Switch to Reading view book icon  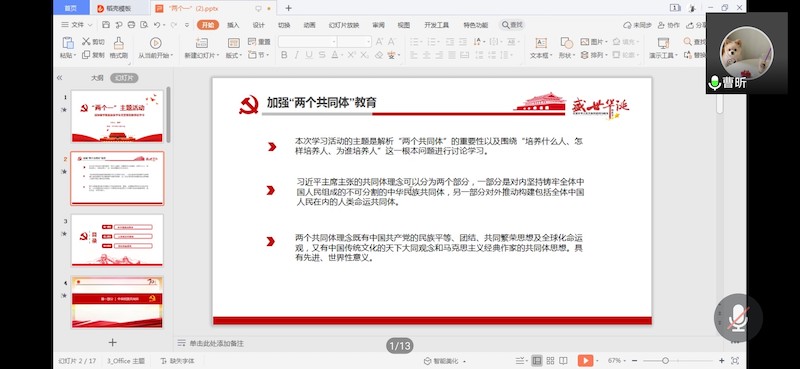(x=563, y=360)
